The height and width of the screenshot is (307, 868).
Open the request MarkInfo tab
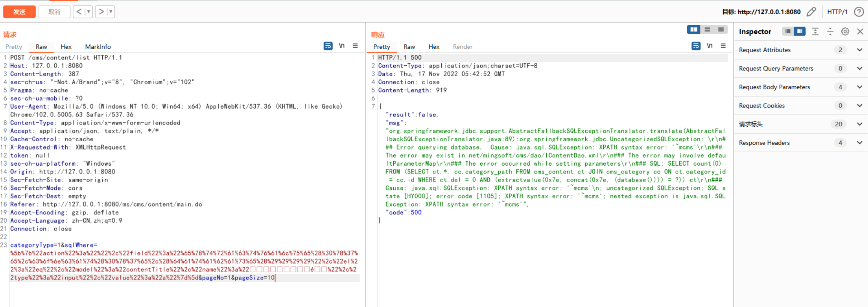click(98, 47)
